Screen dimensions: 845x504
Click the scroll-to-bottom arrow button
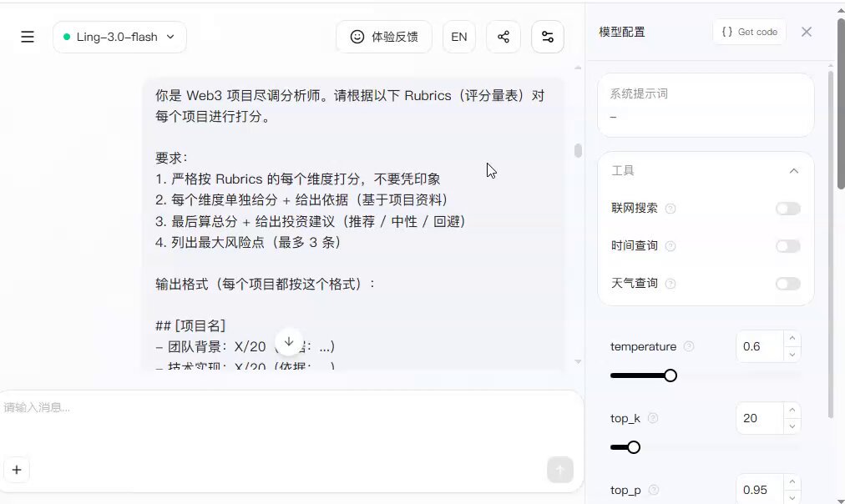[x=289, y=341]
